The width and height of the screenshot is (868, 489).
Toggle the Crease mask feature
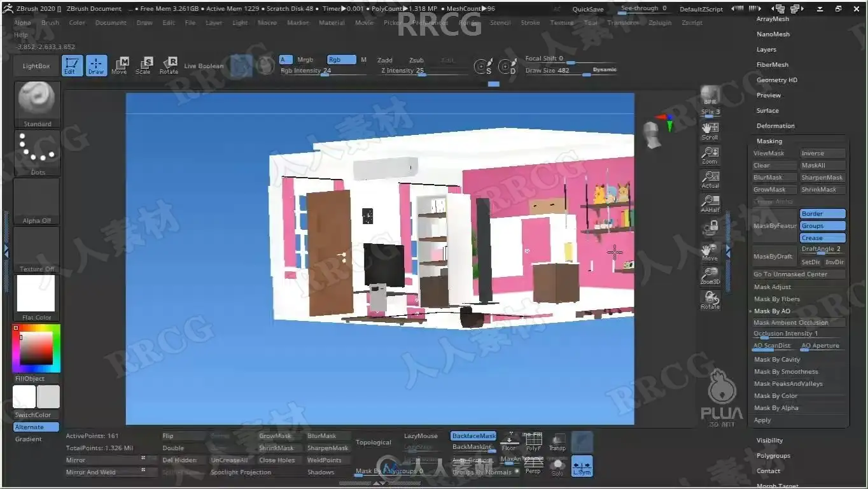[823, 238]
